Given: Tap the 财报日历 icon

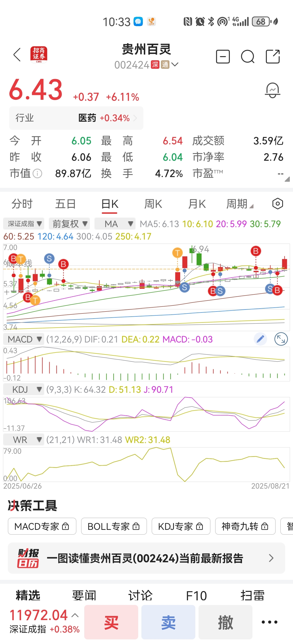Looking at the screenshot, I should [x=28, y=558].
